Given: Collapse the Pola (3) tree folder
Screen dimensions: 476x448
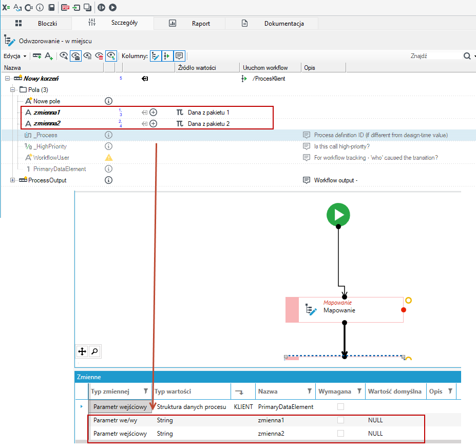Looking at the screenshot, I should pyautogui.click(x=12, y=89).
